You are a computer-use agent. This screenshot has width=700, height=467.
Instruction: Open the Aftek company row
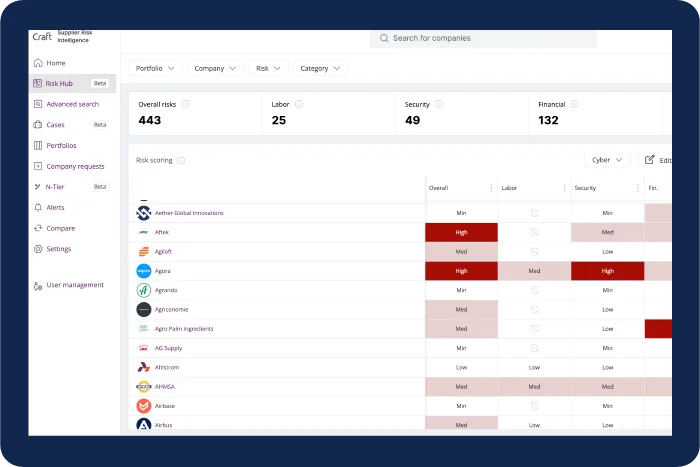277,232
